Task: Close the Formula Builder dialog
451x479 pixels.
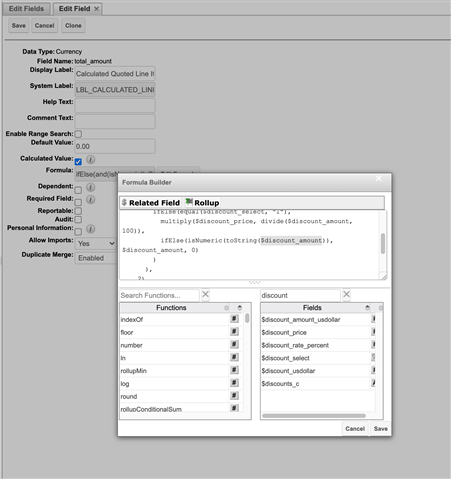Action: [x=379, y=179]
